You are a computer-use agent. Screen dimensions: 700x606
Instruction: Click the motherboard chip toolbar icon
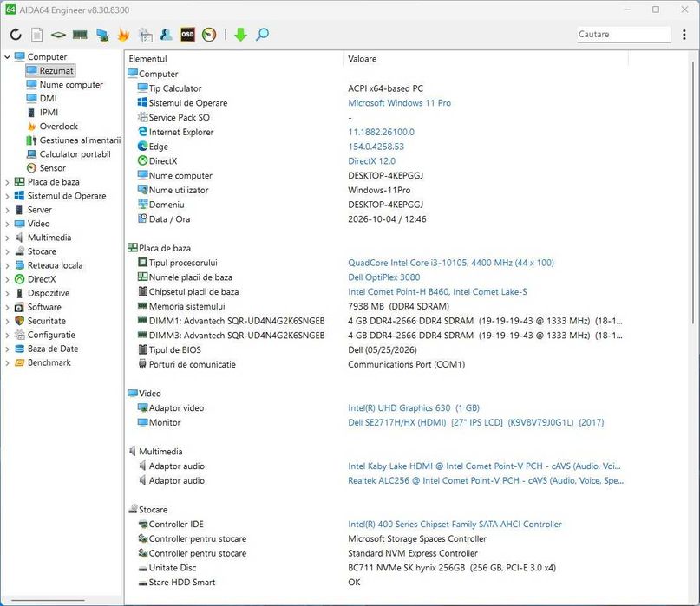coord(58,35)
